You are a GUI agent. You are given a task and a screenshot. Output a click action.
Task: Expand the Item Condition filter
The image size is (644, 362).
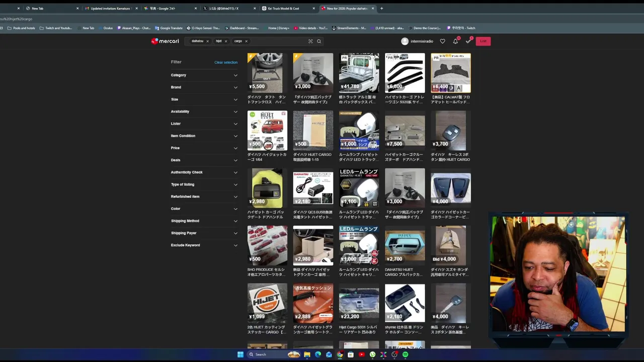click(x=204, y=136)
